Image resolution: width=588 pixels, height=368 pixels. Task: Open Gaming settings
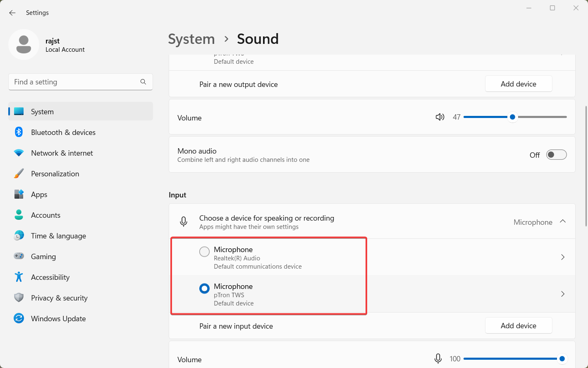[x=81, y=256]
